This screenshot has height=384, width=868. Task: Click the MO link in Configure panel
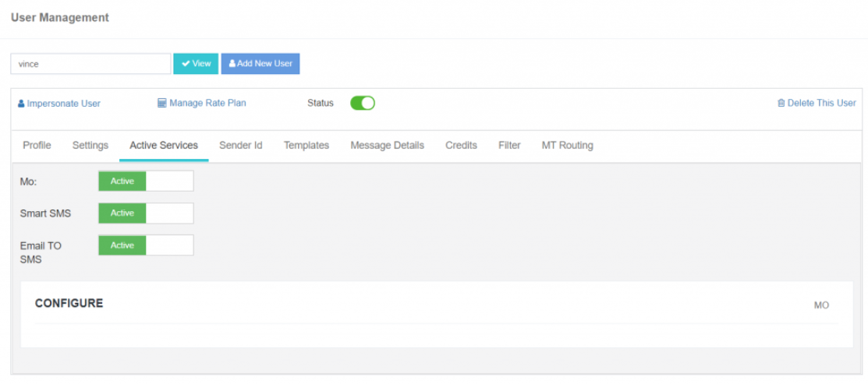(821, 305)
